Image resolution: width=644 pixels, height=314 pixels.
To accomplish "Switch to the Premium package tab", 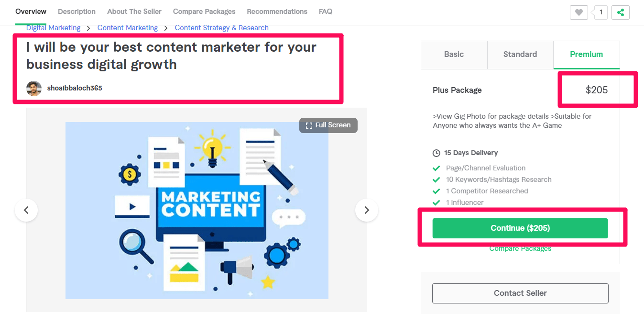I will coord(586,55).
